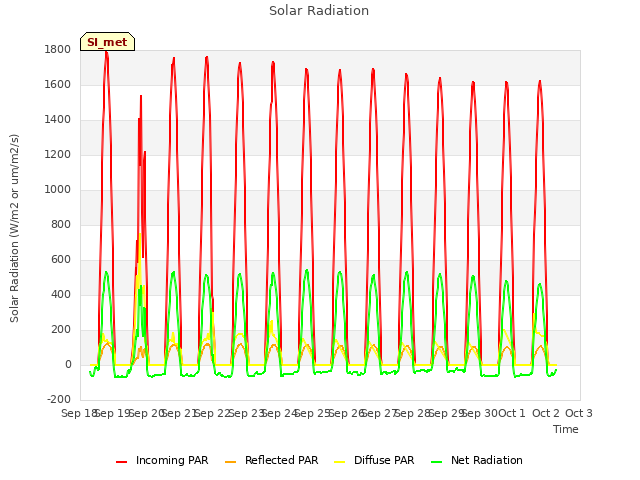Click the SI_met annotation label
The height and width of the screenshot is (480, 640).
coord(107,42)
